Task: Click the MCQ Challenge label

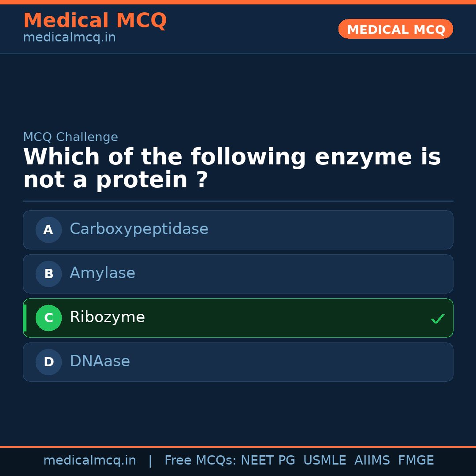Action: click(71, 137)
